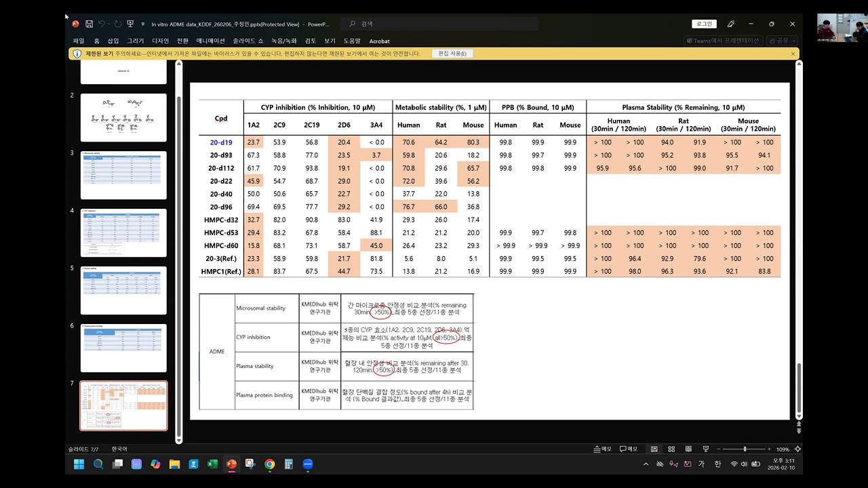This screenshot has height=488, width=868.
Task: Open Google Chrome from taskbar
Action: coord(270,464)
